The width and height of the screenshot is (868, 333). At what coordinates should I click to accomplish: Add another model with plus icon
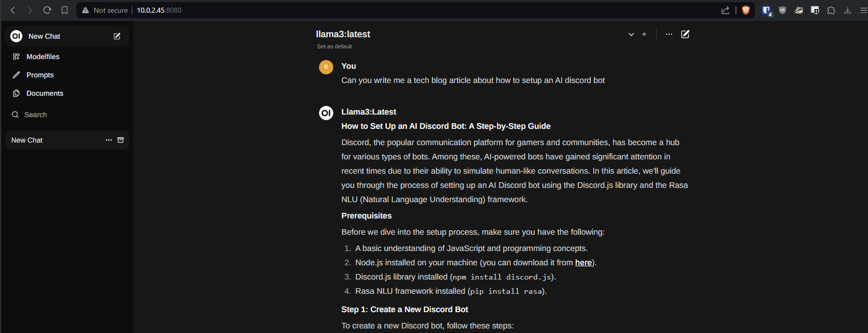644,34
